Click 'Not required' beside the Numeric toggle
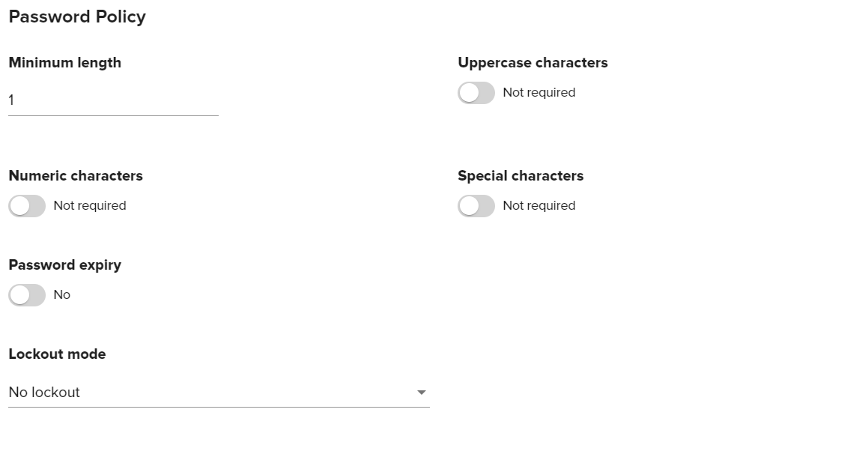The width and height of the screenshot is (868, 469). [90, 206]
